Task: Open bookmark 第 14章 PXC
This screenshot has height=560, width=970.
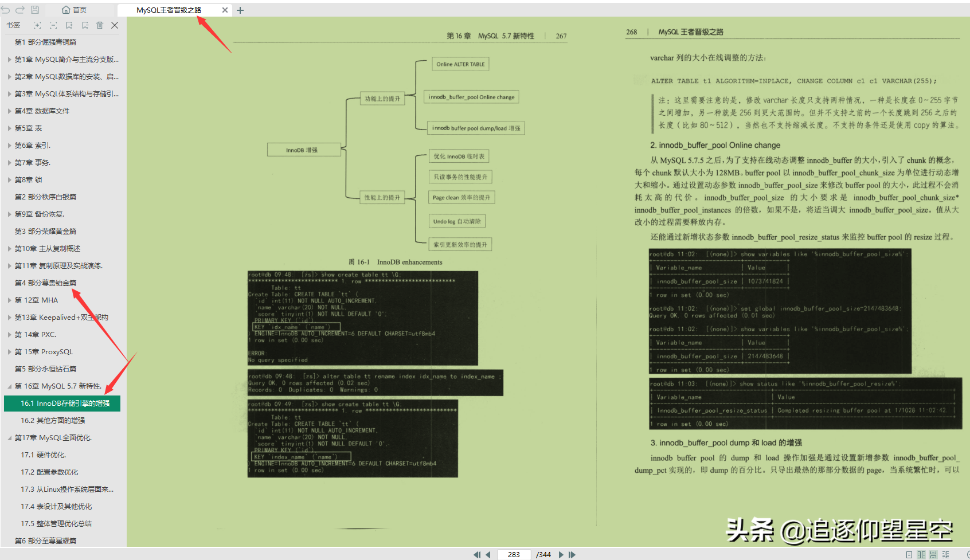Action: pos(36,335)
